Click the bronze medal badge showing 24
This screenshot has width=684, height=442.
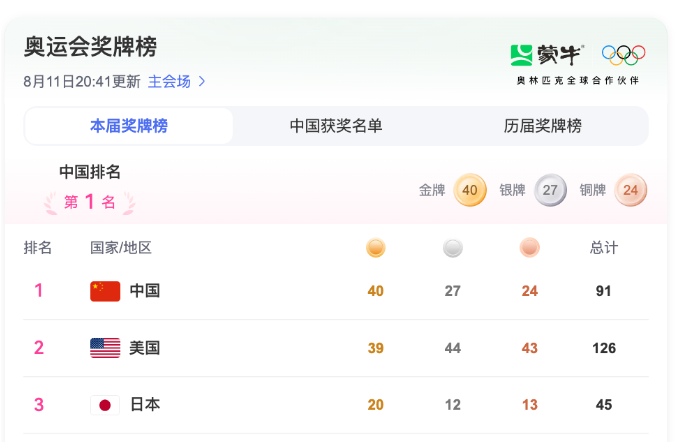click(630, 190)
